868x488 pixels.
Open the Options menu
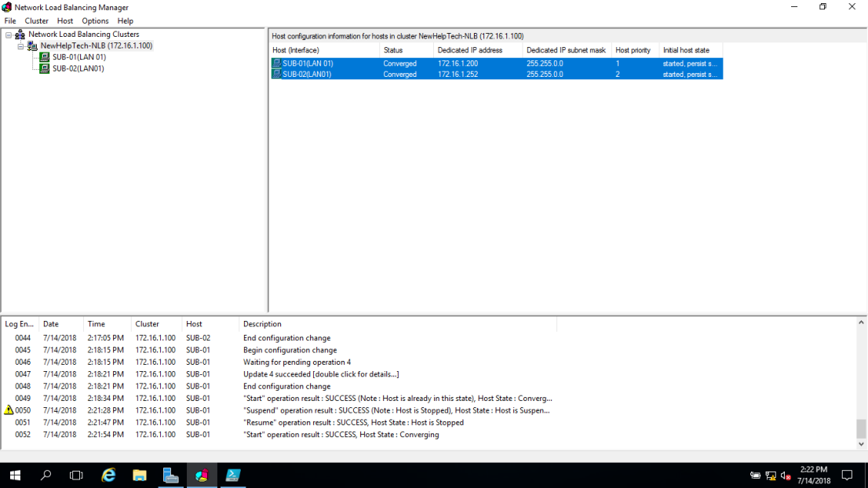click(x=95, y=21)
